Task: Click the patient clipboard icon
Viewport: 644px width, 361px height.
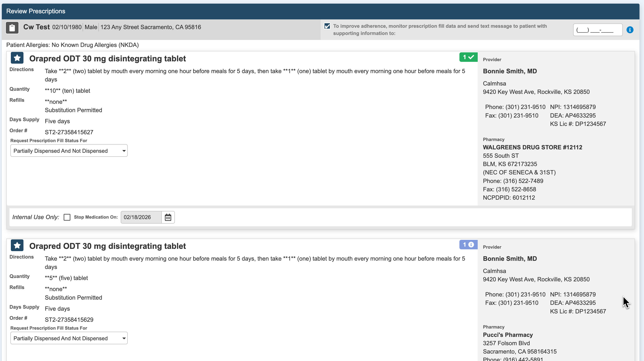Action: pyautogui.click(x=12, y=28)
